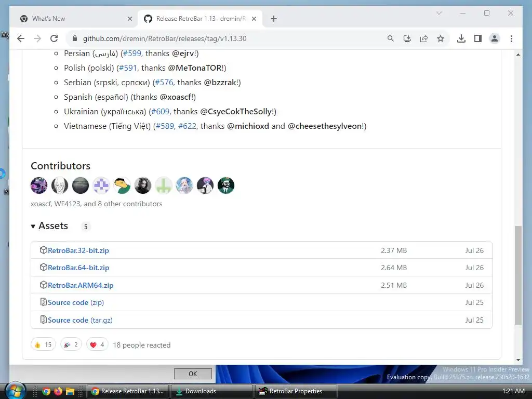Viewport: 532px width, 399px height.
Task: Click OK in the RetroBar Properties dialog
Action: click(193, 374)
